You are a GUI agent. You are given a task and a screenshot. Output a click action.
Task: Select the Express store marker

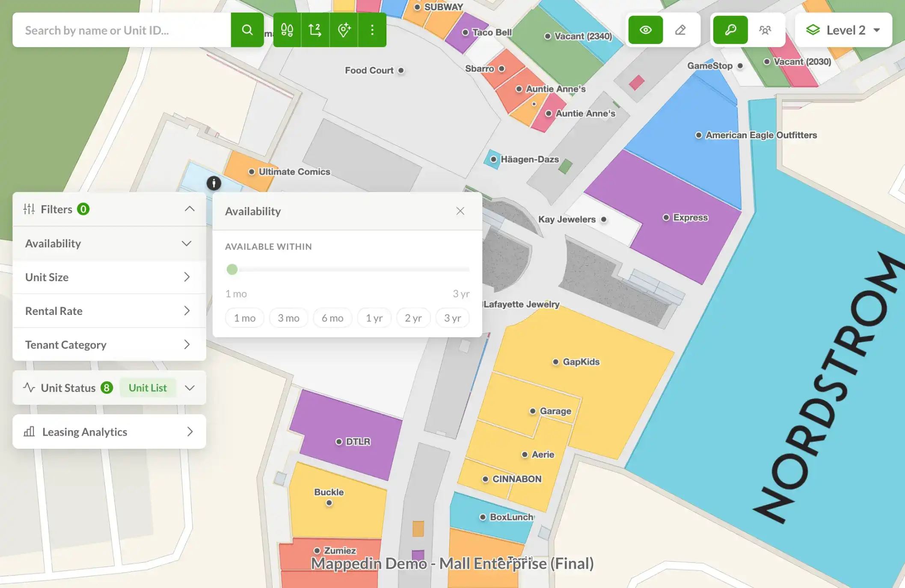(666, 217)
